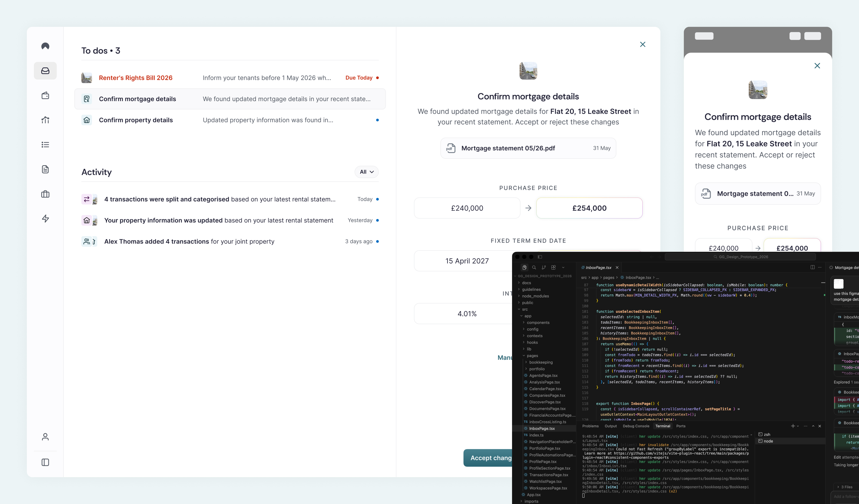The image size is (859, 504).
Task: Open Search icon in the code editor
Action: point(534,267)
